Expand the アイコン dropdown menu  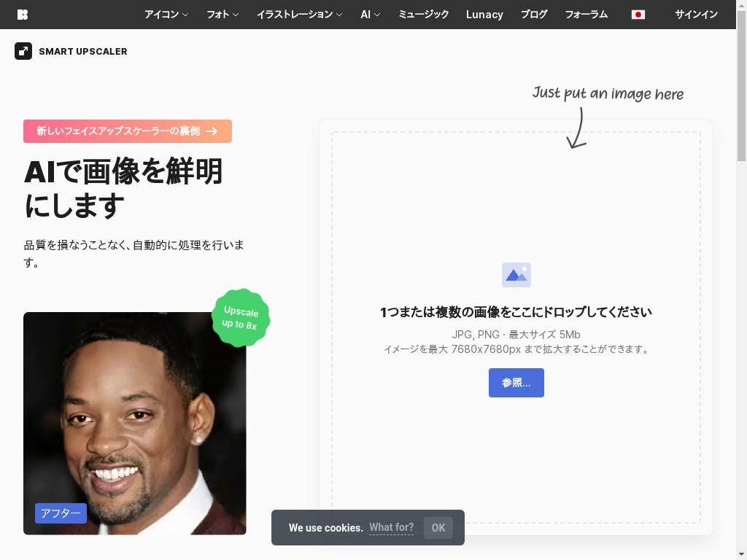click(166, 15)
